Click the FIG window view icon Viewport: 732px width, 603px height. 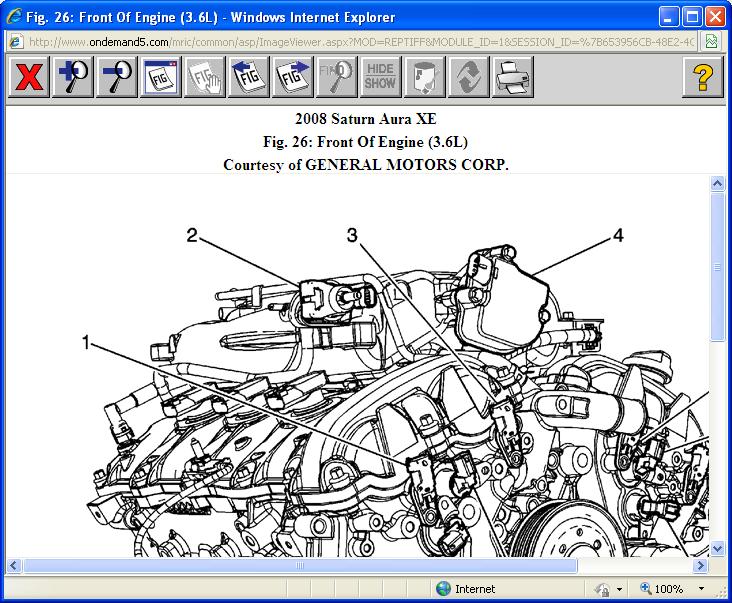[x=161, y=77]
